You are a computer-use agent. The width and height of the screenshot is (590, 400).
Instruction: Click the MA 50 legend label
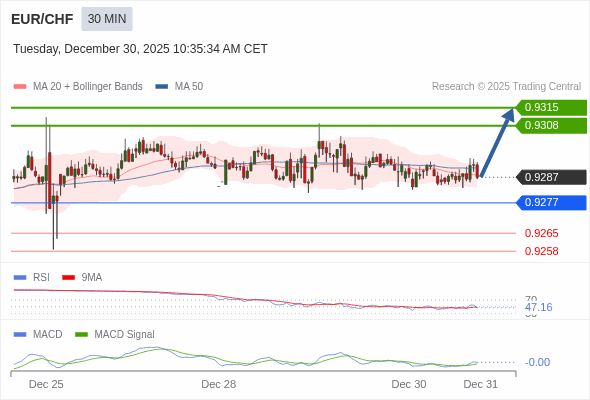pos(189,87)
